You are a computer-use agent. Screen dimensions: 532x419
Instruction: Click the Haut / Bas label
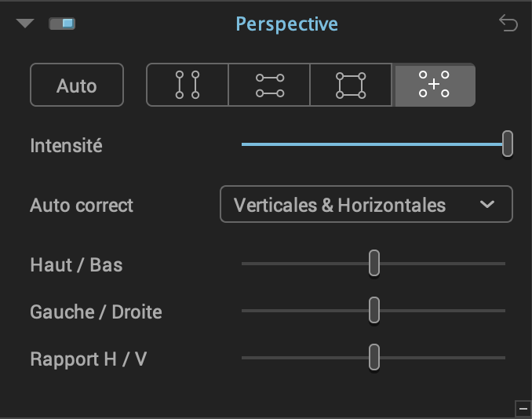[x=76, y=265]
